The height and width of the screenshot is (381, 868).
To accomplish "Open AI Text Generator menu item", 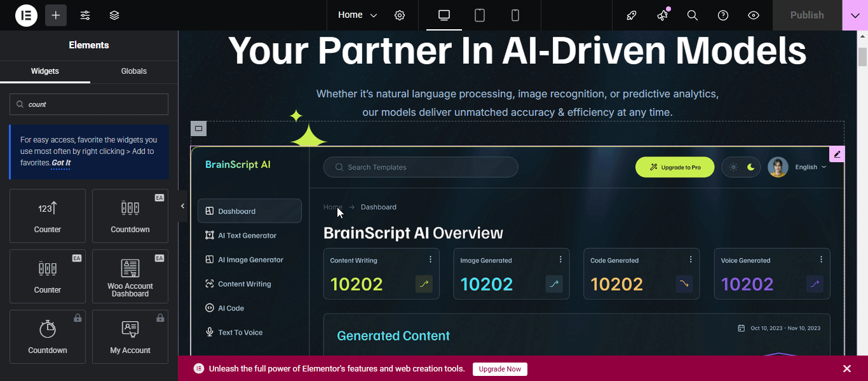I will coord(241,235).
